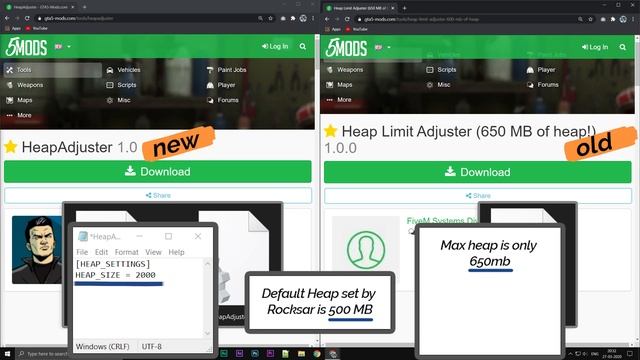Toggle favorite star next to HeapAdjuster title
640x360 pixels.
[x=11, y=147]
